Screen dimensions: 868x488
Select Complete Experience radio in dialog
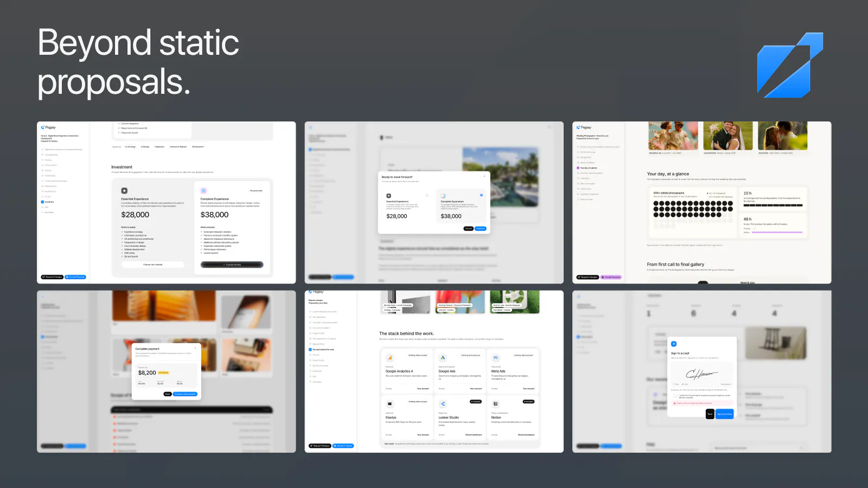click(481, 195)
